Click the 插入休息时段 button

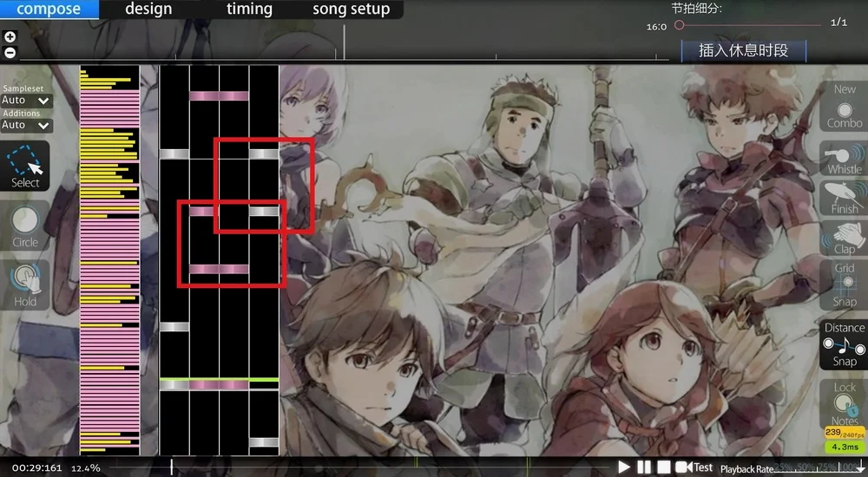point(744,51)
